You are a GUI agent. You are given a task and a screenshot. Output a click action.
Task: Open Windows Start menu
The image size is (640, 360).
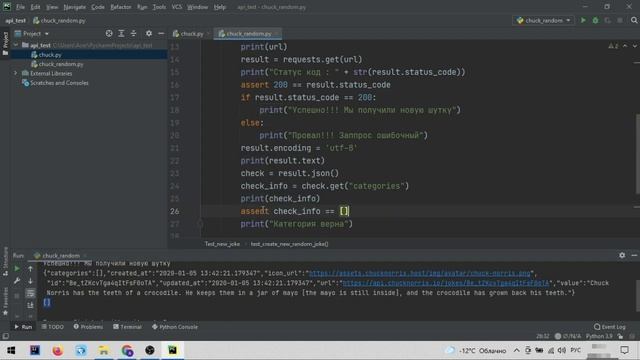click(x=11, y=350)
